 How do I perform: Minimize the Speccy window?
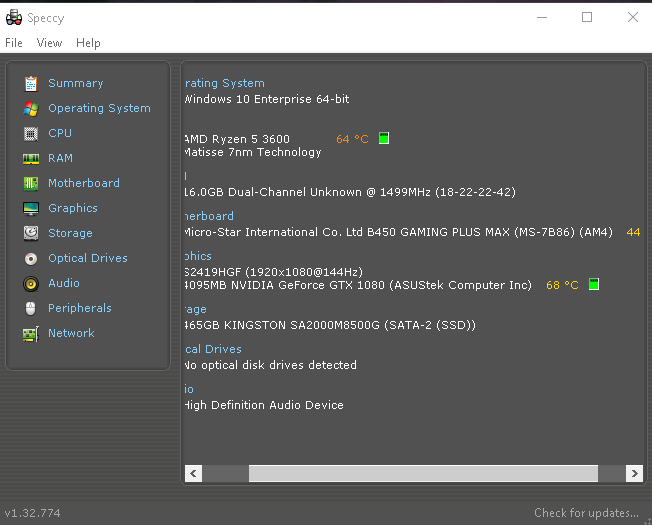tap(542, 17)
